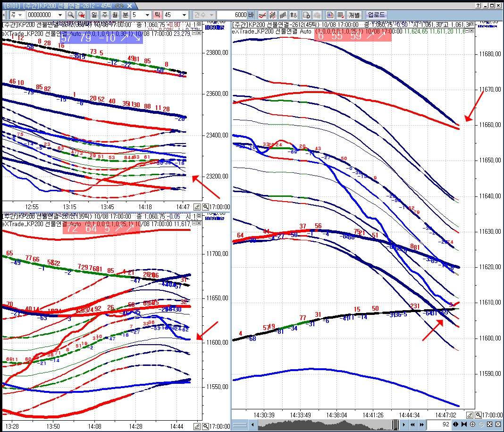Open the 00000000 symbol code dropdown
Image resolution: width=504 pixels, height=432 pixels.
coord(60,15)
